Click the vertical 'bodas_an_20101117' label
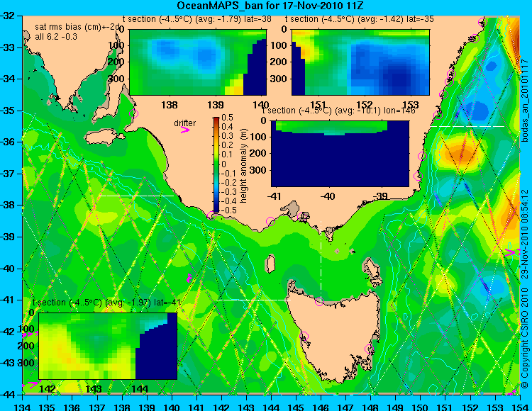This screenshot has width=532, height=411. point(525,102)
